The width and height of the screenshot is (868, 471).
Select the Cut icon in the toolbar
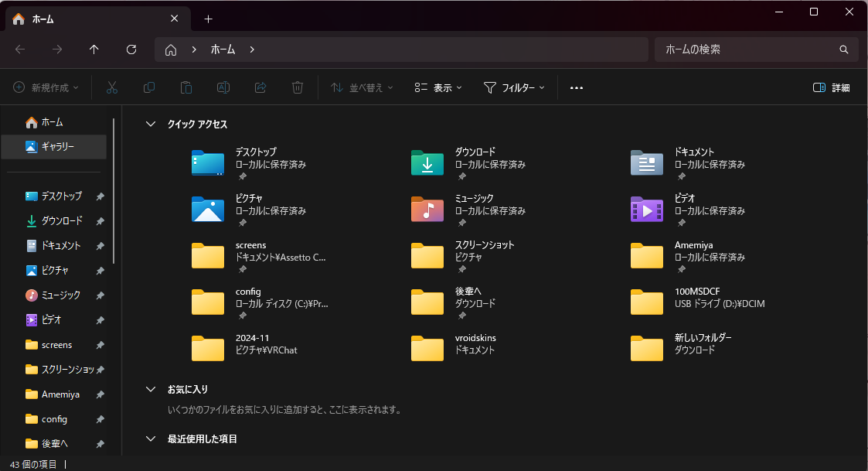tap(111, 87)
